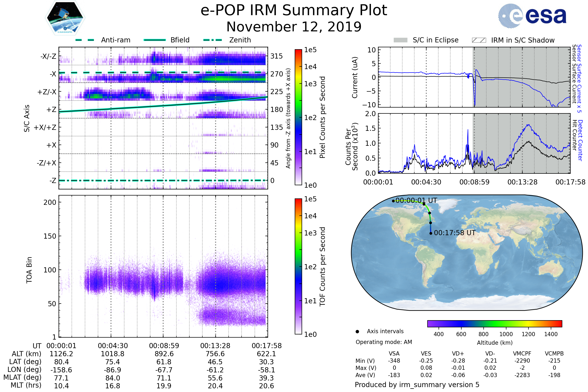Click the 00:00:01 UT orbit start point

[393, 201]
